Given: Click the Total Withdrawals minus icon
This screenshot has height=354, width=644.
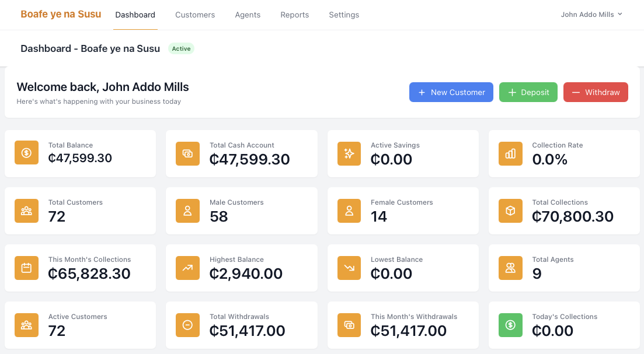Looking at the screenshot, I should (187, 325).
